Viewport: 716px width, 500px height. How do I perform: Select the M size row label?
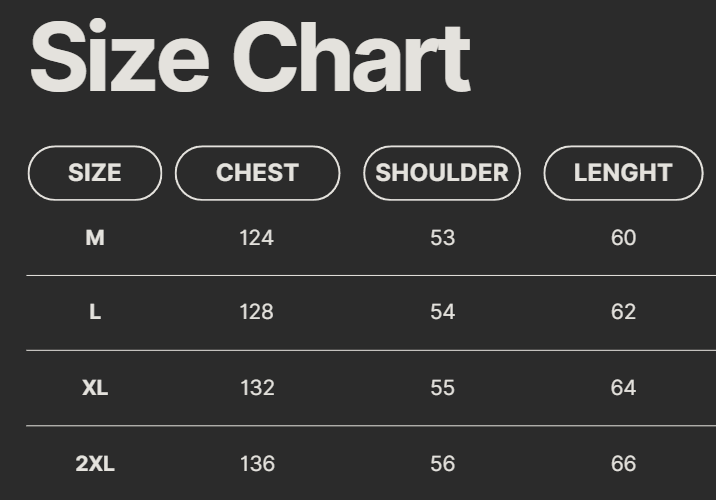tap(95, 238)
